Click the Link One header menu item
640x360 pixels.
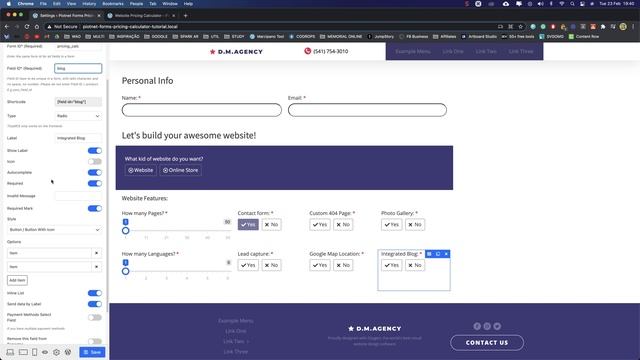point(453,51)
